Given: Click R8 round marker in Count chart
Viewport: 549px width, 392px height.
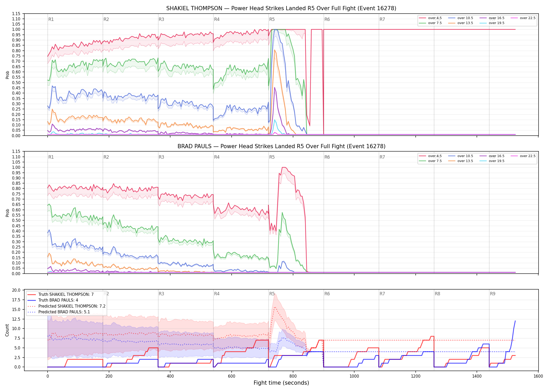Looking at the screenshot, I should (437, 294).
